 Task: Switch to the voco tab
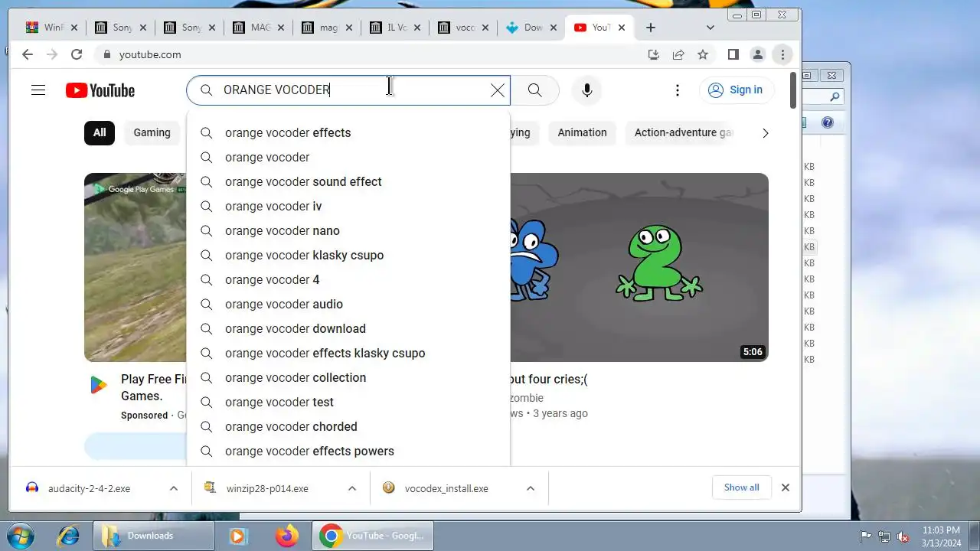[464, 28]
